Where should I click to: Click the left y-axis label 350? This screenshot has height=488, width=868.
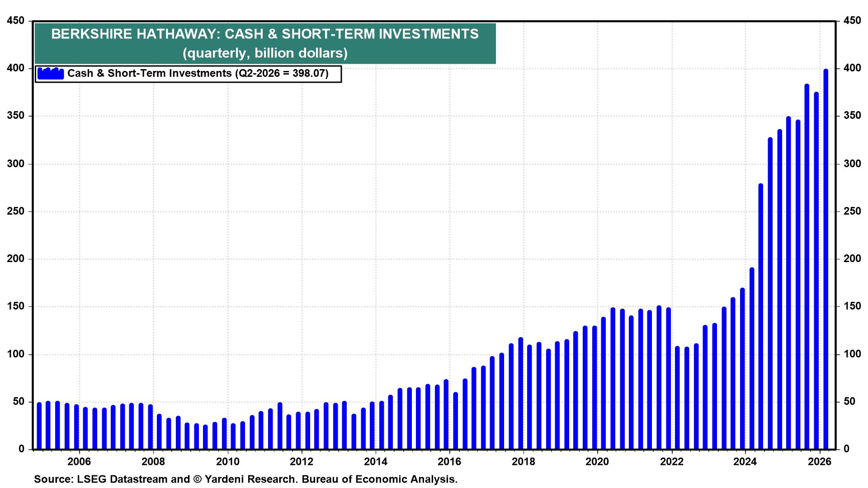[15, 116]
